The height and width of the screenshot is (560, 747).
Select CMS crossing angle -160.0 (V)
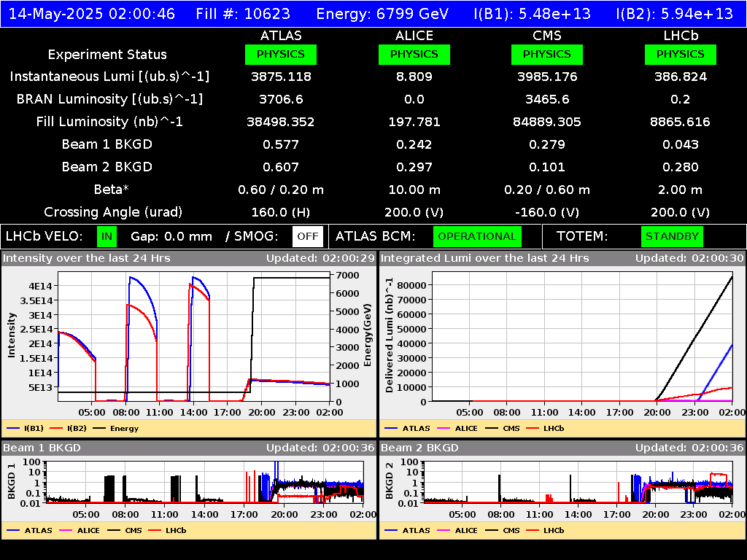[x=547, y=212]
